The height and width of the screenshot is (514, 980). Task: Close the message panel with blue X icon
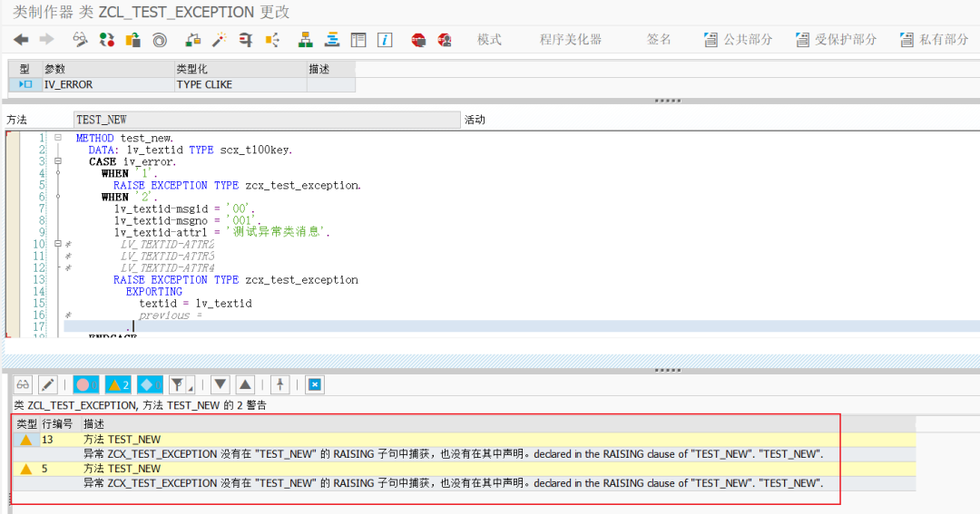(x=315, y=384)
